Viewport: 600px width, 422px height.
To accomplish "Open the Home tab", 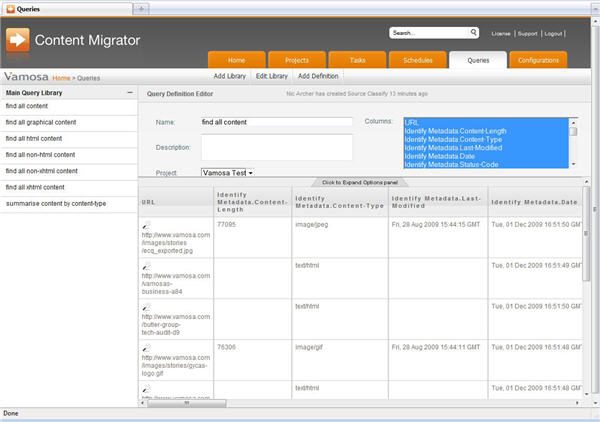I will coord(236,60).
